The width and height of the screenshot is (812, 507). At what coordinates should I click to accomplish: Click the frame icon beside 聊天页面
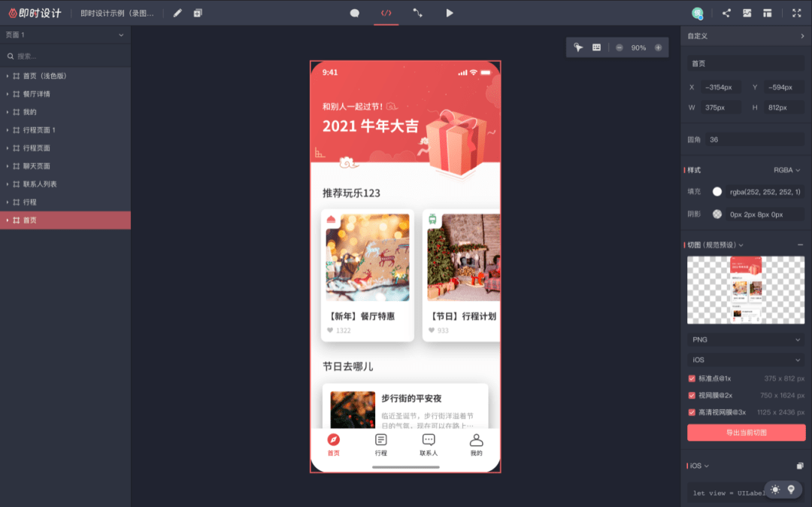click(x=17, y=166)
